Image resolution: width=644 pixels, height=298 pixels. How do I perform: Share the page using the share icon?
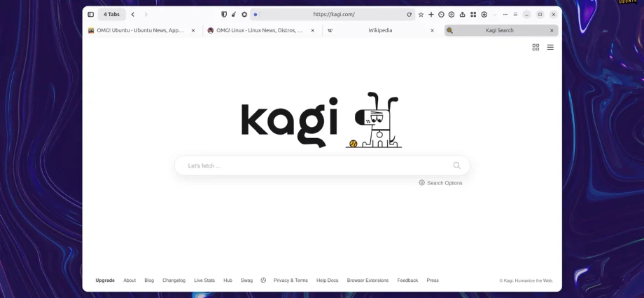[462, 15]
